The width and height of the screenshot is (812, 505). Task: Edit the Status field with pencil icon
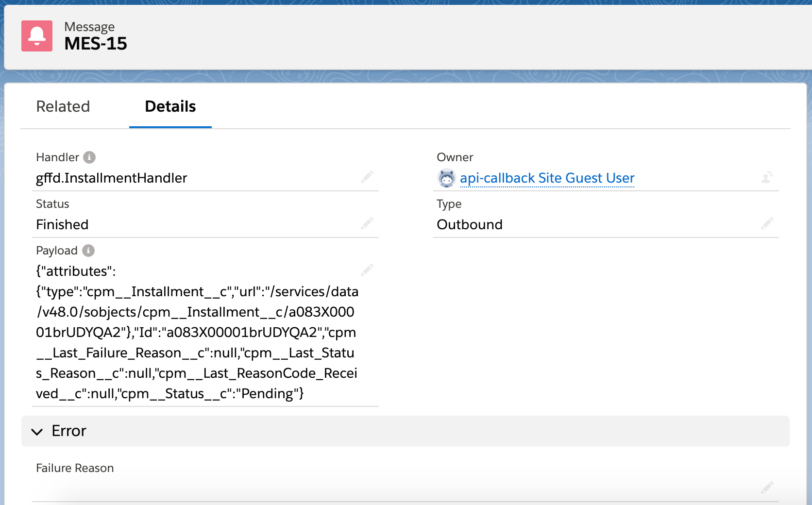pyautogui.click(x=367, y=223)
